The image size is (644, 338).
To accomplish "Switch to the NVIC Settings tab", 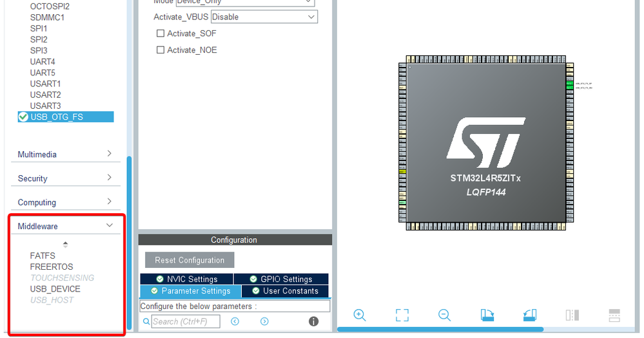I will pyautogui.click(x=187, y=279).
